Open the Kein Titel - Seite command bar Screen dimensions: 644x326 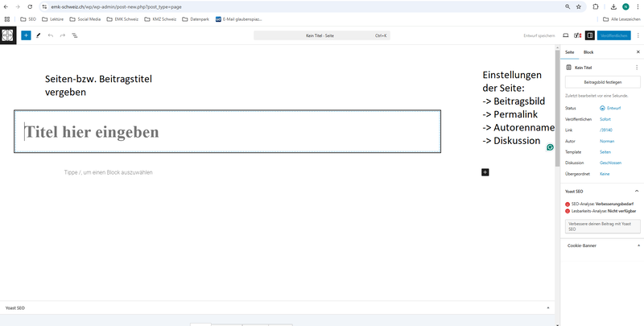pos(322,35)
